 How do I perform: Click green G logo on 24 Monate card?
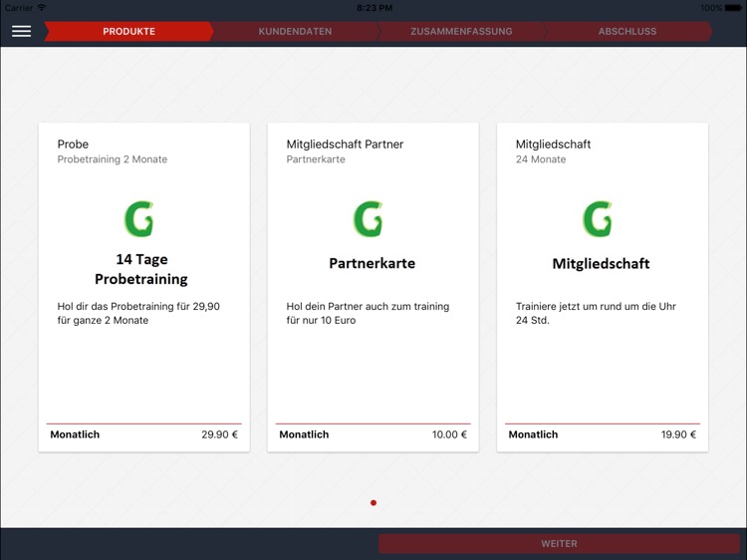coord(597,219)
